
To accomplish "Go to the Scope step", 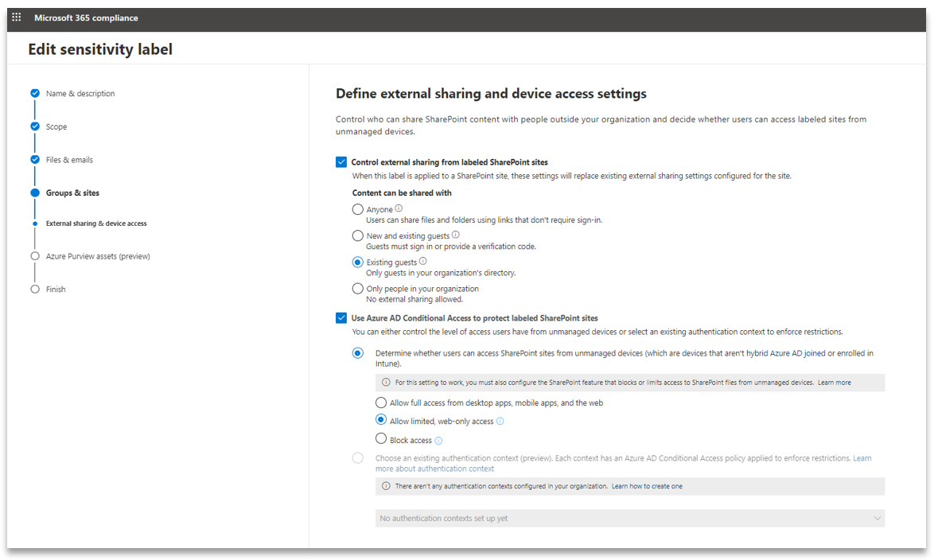I will click(x=56, y=126).
